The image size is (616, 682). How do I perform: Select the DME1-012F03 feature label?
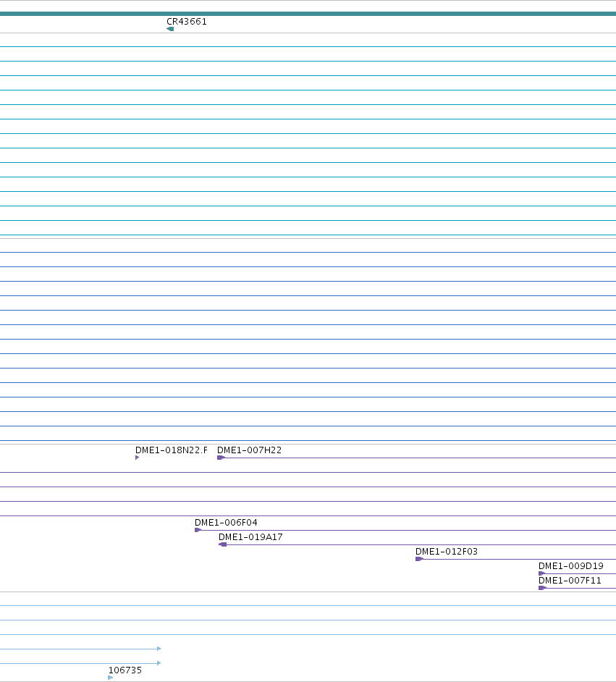(447, 552)
